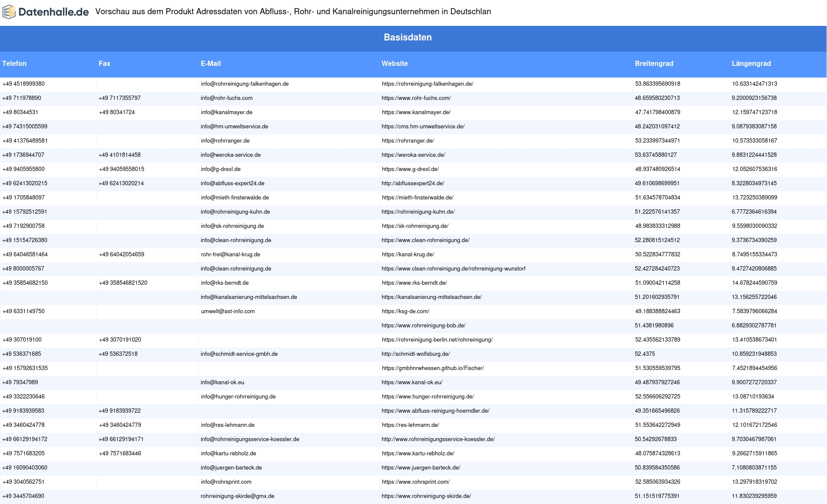Click website https://rohrreinigung-berlin.net/rohrreinigung/
This screenshot has width=827, height=504.
pyautogui.click(x=437, y=340)
